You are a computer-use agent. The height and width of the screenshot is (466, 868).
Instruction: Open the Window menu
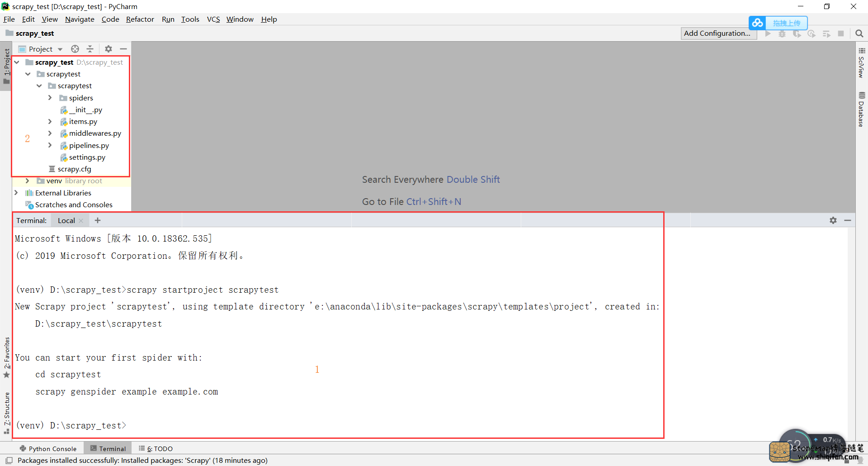click(240, 19)
